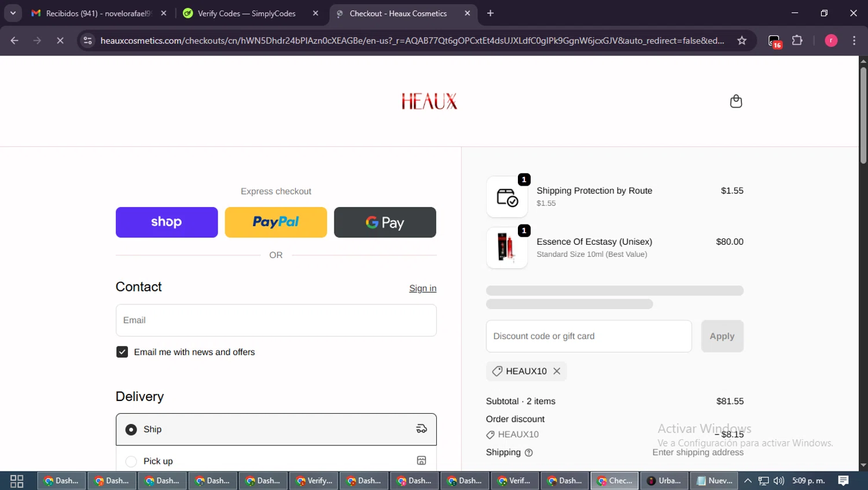
Task: Click the taskbar clock showing 5:09 p. m.
Action: point(808,481)
